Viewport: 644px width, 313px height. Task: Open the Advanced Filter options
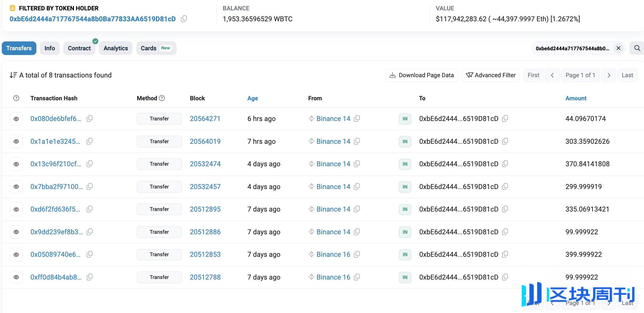tap(491, 75)
